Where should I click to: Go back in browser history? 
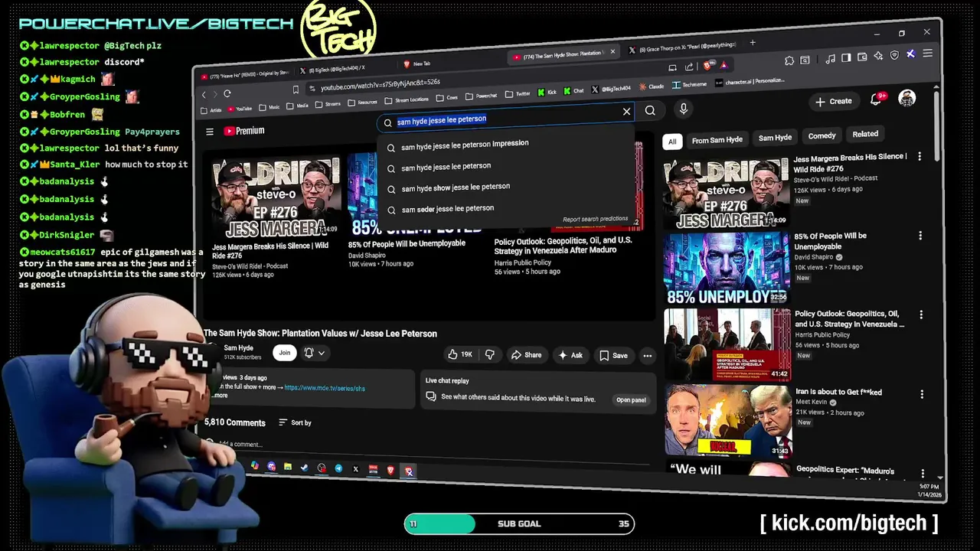tap(204, 95)
